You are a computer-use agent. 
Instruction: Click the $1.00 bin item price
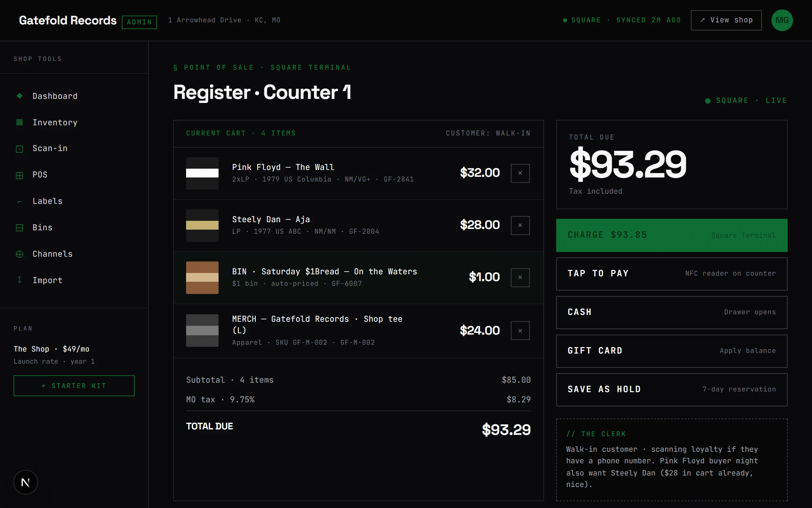pyautogui.click(x=484, y=277)
